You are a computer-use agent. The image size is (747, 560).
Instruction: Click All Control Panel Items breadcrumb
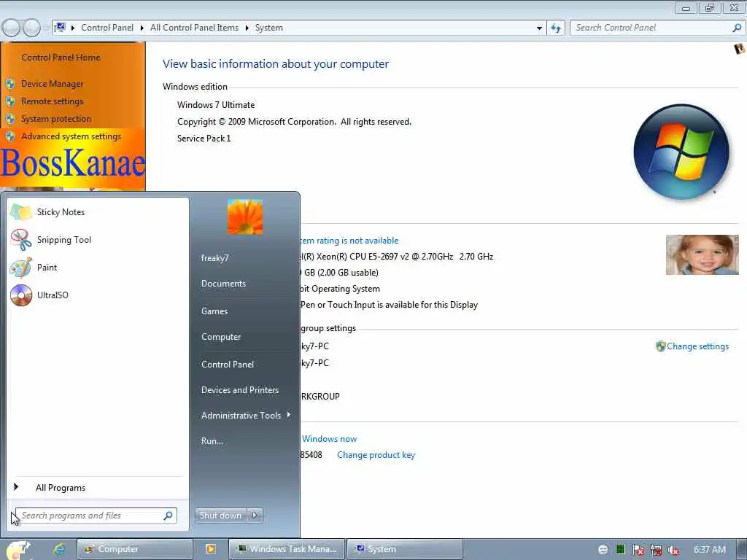[x=194, y=28]
